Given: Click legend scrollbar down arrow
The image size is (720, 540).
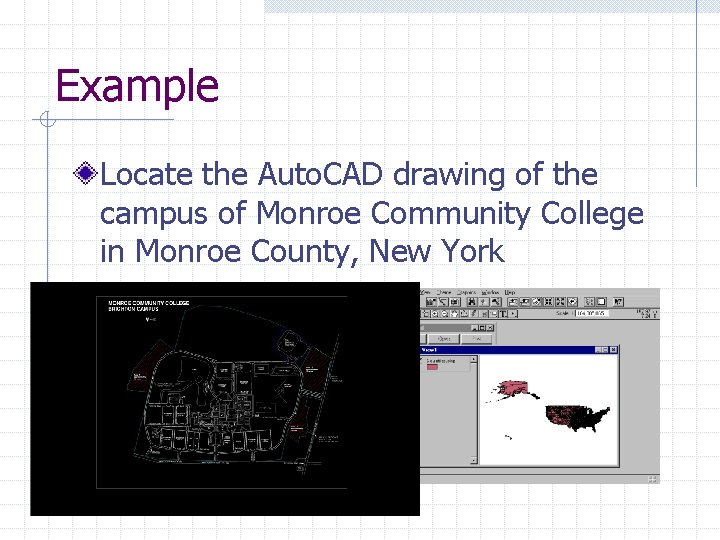Looking at the screenshot, I should click(x=473, y=460).
